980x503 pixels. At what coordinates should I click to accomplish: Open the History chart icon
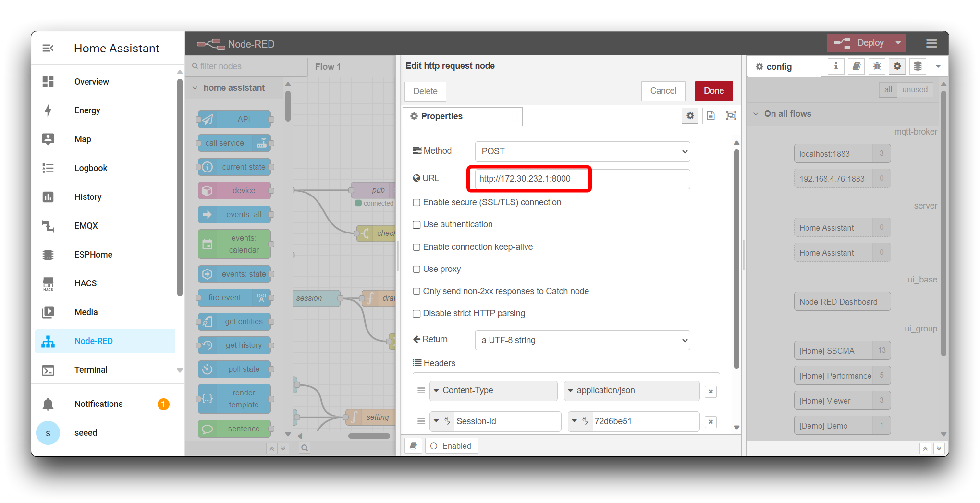tap(48, 197)
